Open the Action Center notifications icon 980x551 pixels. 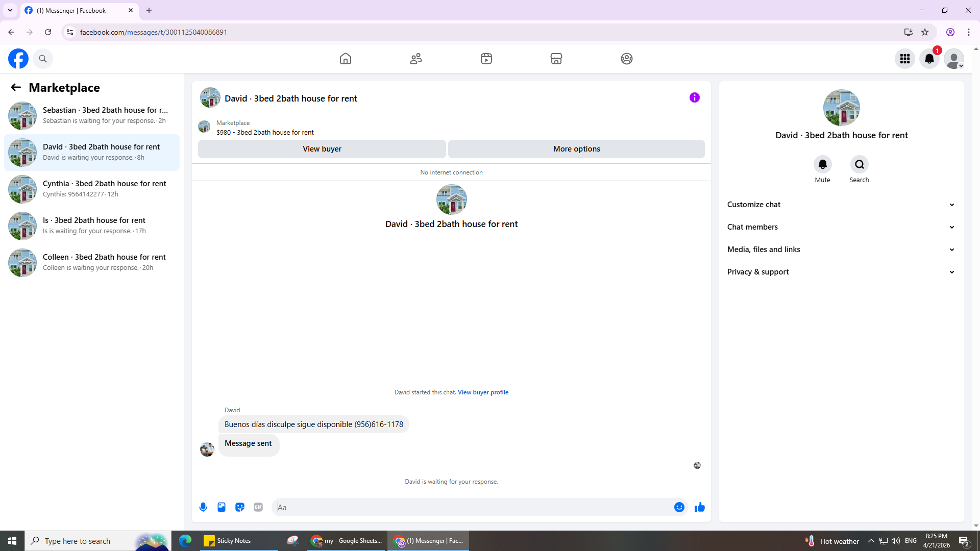(x=964, y=541)
